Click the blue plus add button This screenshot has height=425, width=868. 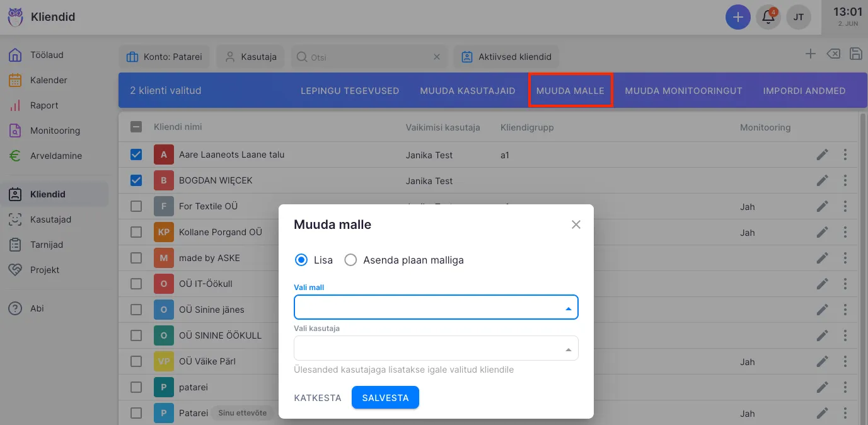pos(738,17)
